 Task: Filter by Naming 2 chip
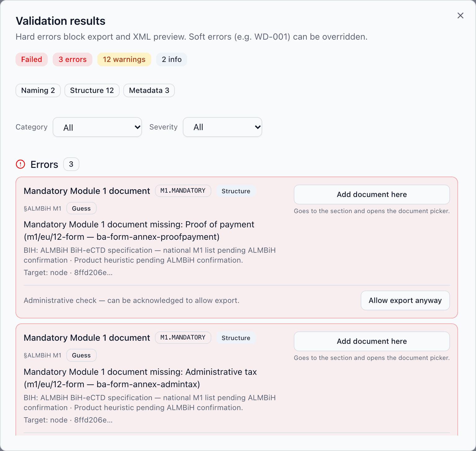coord(38,90)
